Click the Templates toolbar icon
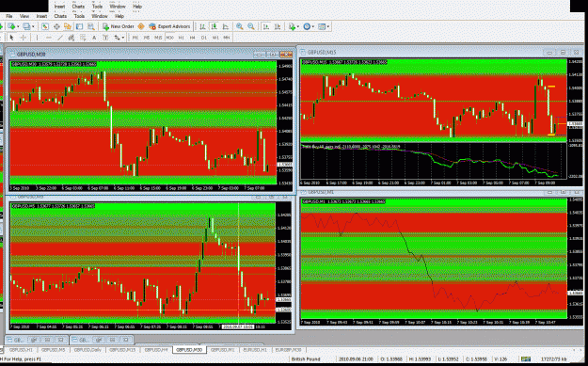 (322, 26)
